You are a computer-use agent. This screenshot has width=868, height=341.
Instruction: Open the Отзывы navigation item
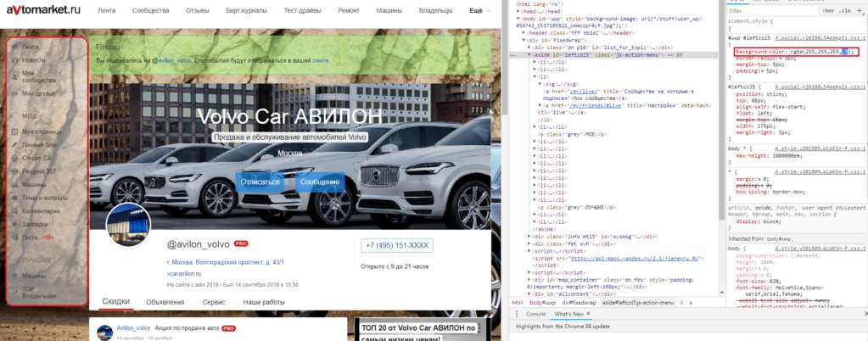pyautogui.click(x=198, y=10)
